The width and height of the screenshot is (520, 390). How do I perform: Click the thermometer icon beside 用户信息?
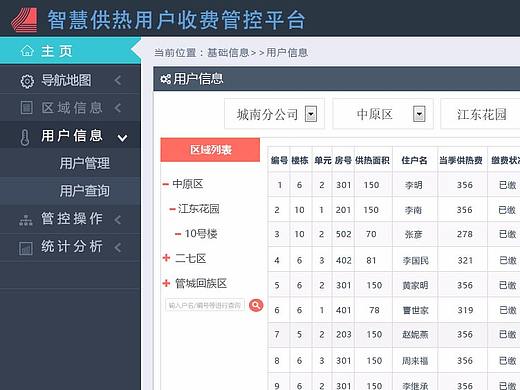click(25, 137)
